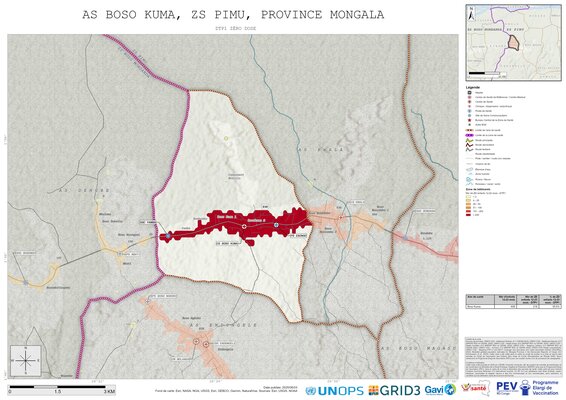Click the blue marker on the far eastern red road
The height and width of the screenshot is (400, 566).
point(405,238)
